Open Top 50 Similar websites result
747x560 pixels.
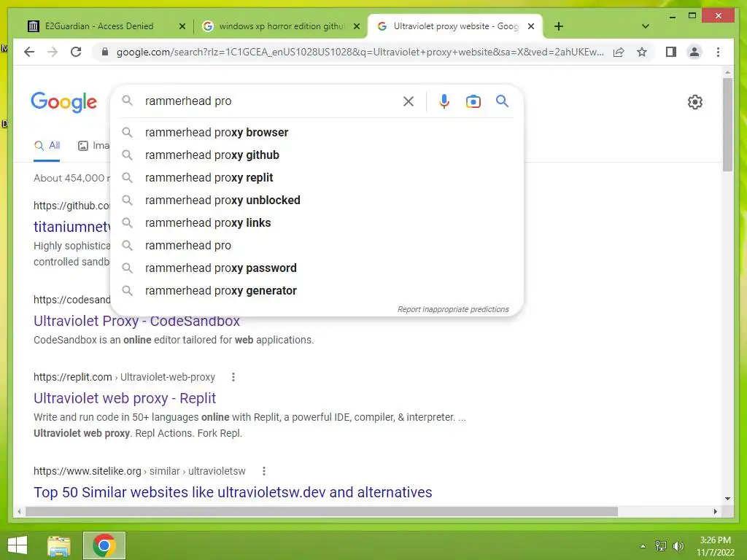[233, 492]
